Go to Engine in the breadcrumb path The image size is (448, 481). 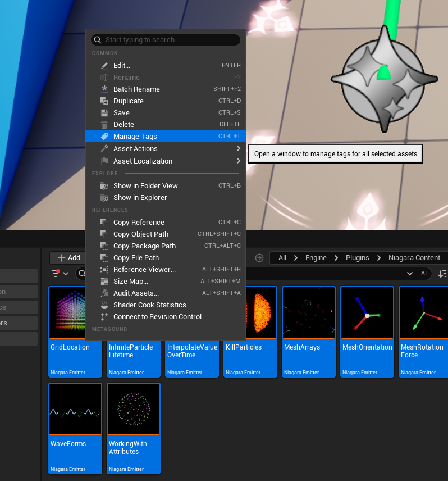pos(316,258)
